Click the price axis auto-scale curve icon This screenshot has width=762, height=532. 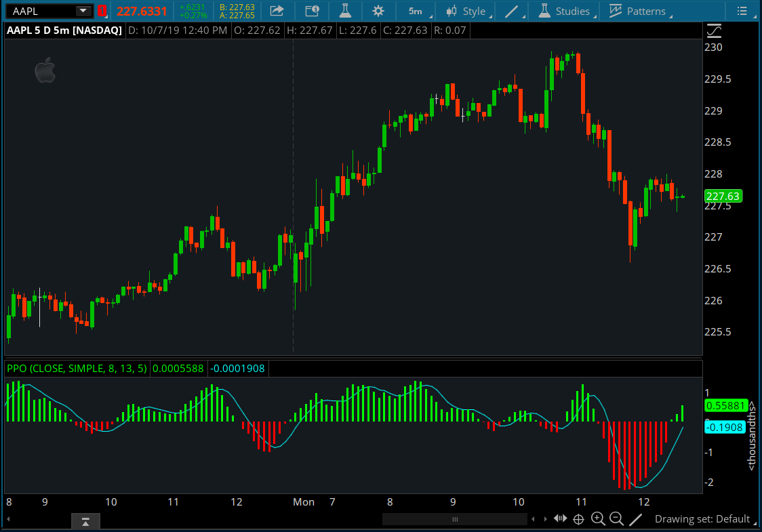click(714, 31)
